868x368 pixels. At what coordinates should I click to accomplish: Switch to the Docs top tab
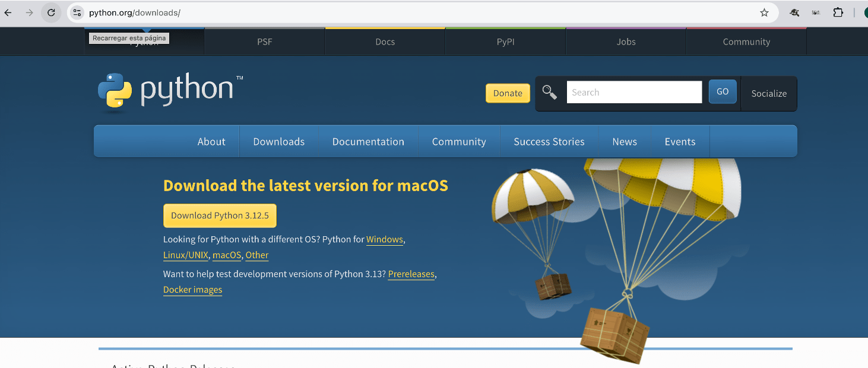[x=385, y=42]
